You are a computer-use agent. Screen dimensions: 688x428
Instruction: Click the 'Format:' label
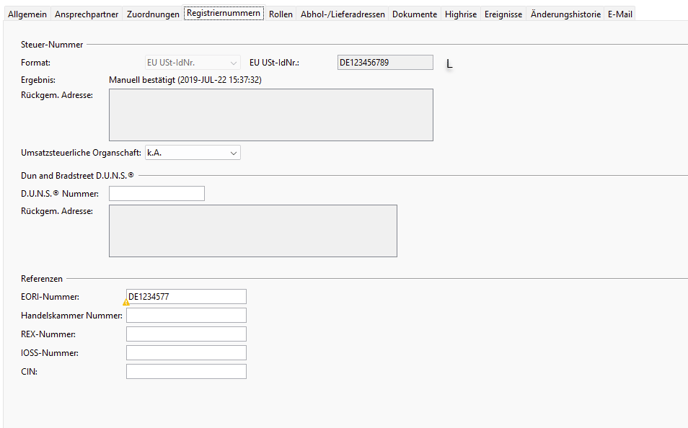click(36, 63)
